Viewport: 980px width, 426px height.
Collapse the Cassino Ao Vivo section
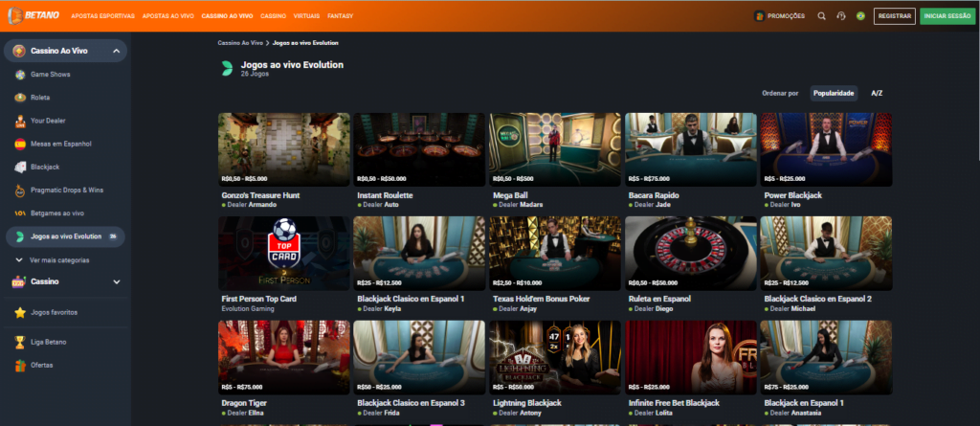116,51
